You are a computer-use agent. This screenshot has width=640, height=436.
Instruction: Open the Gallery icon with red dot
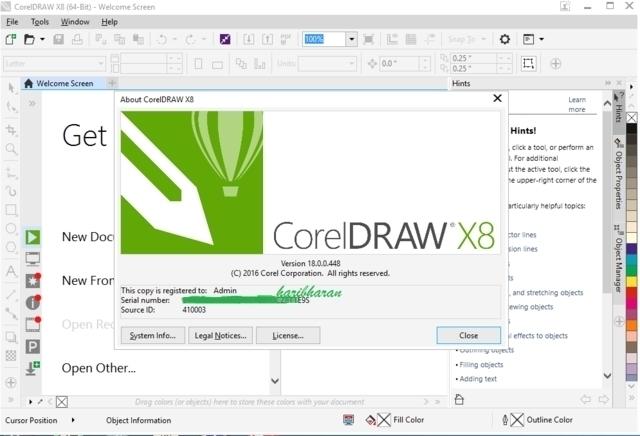(33, 325)
